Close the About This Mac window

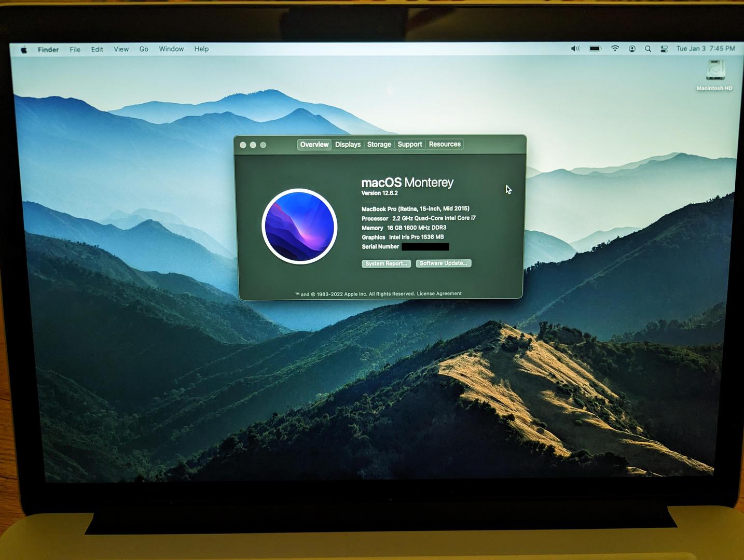click(243, 145)
